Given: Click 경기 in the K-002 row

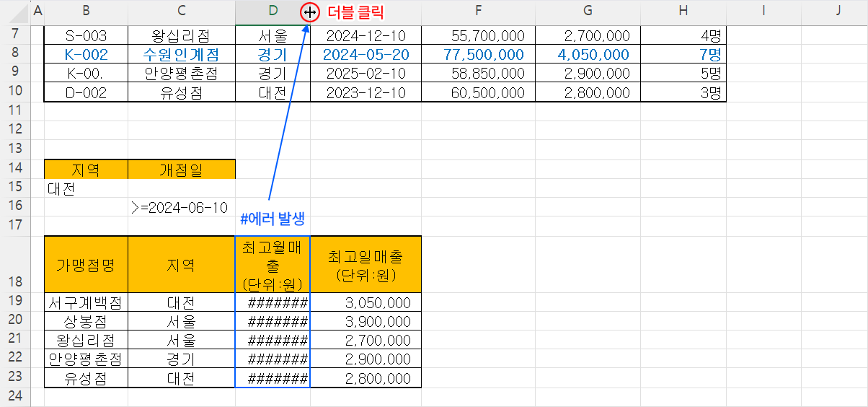Looking at the screenshot, I should [x=273, y=54].
